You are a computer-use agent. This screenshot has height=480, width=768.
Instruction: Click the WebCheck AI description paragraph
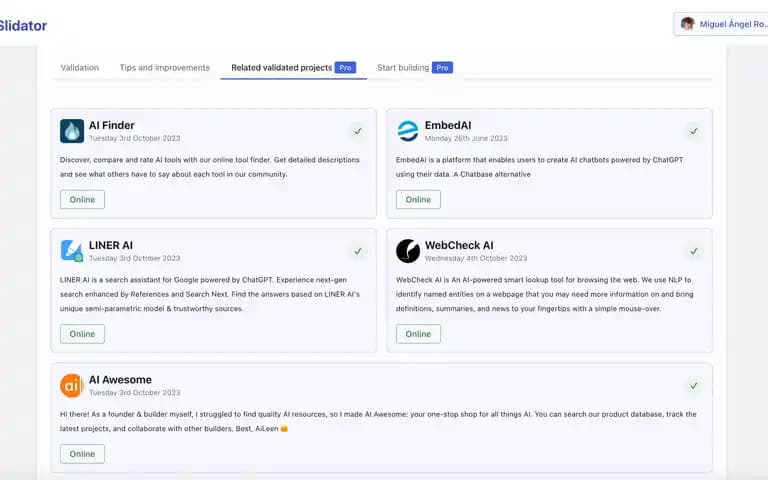544,294
